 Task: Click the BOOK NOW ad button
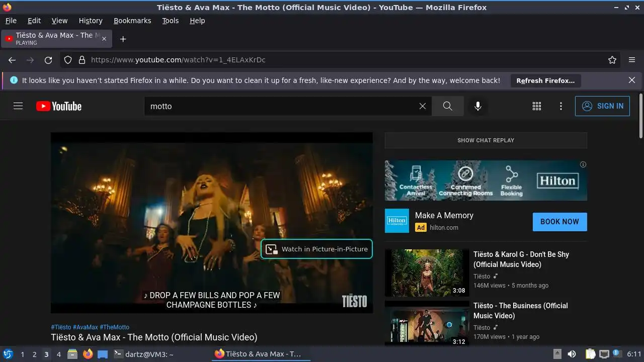click(560, 222)
